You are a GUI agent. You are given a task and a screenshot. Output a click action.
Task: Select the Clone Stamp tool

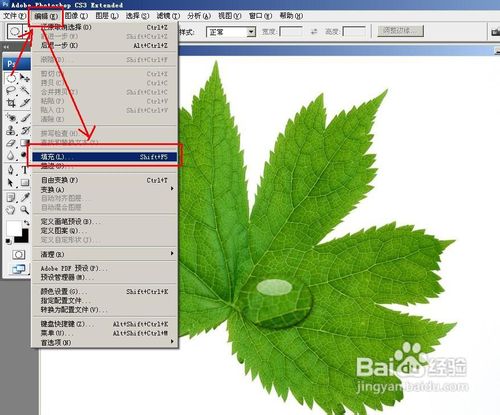click(11, 130)
